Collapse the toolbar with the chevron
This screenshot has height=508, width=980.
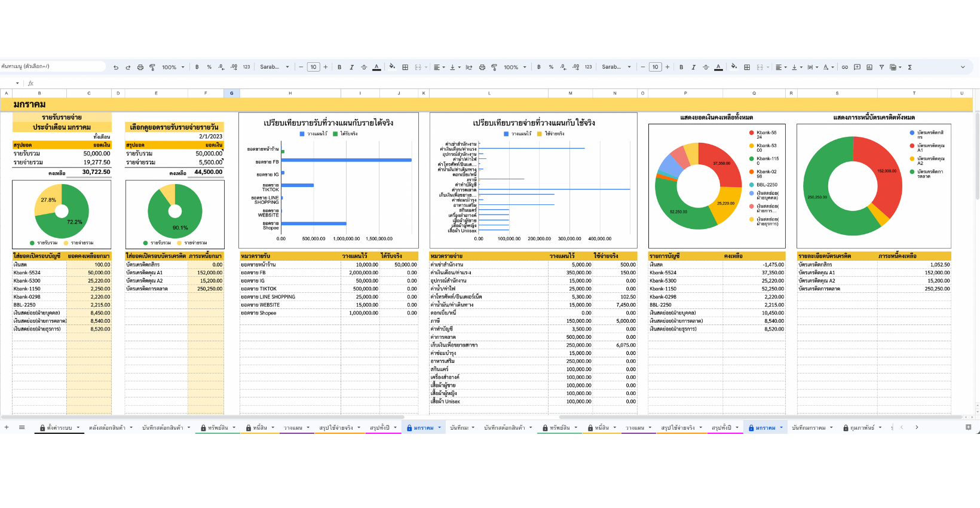pos(963,68)
